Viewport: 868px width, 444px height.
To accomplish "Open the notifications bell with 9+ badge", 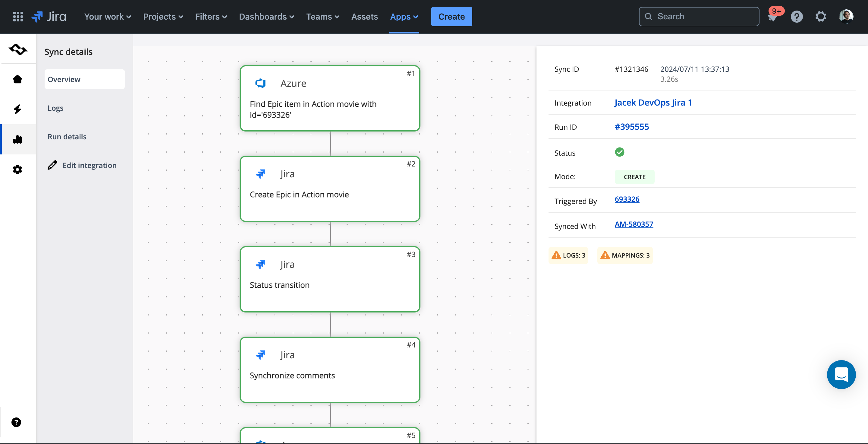I will 773,17.
